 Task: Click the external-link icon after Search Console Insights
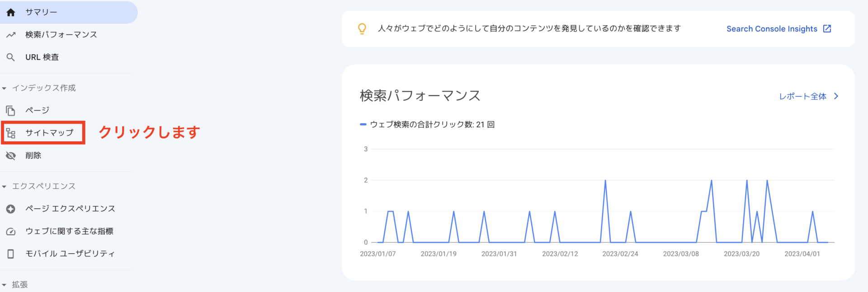[827, 29]
